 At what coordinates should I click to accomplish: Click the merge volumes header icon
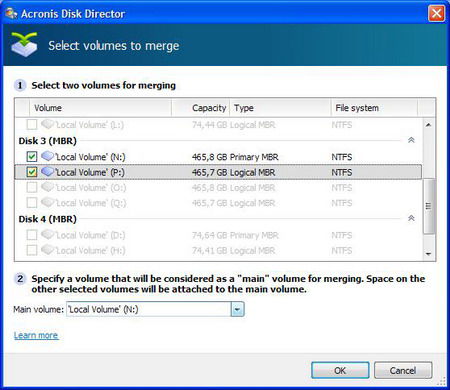click(x=24, y=45)
